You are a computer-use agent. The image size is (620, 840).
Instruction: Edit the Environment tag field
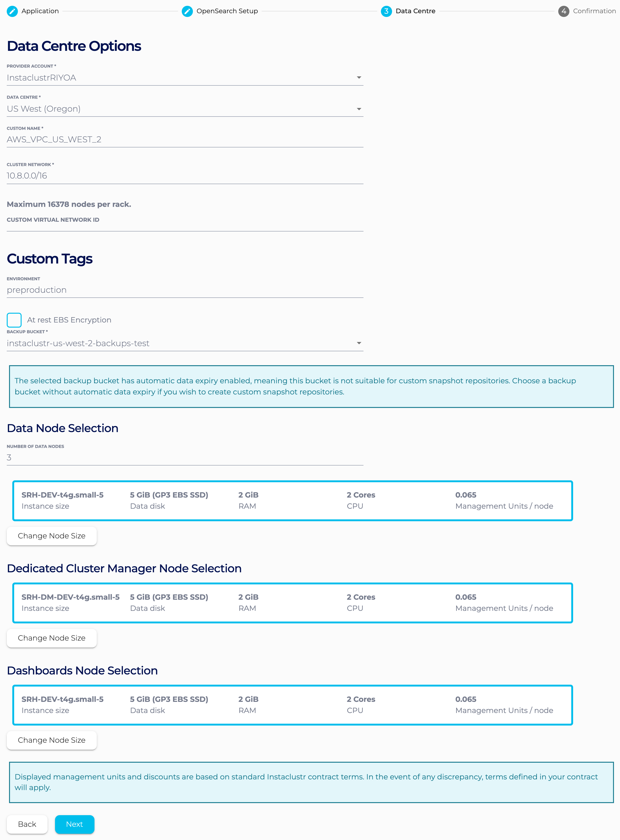(x=185, y=290)
